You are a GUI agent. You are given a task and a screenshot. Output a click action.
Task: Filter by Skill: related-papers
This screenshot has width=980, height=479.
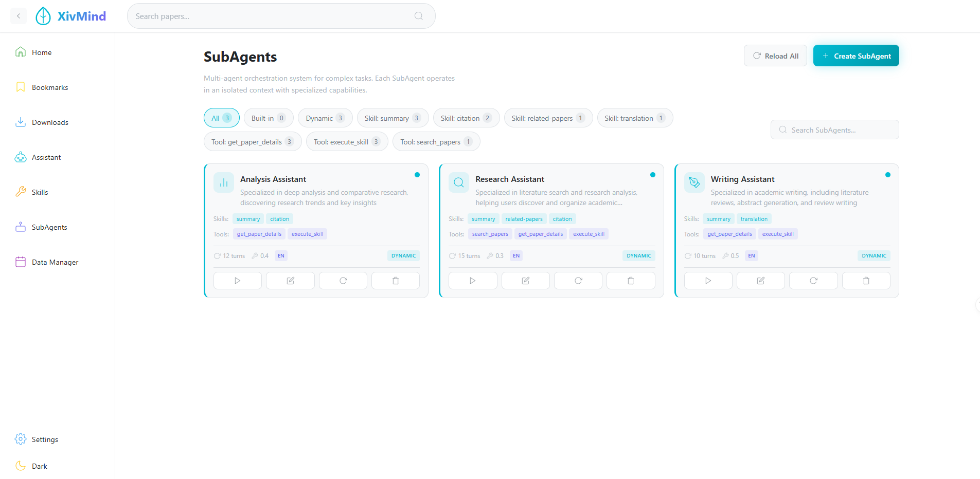pos(548,118)
